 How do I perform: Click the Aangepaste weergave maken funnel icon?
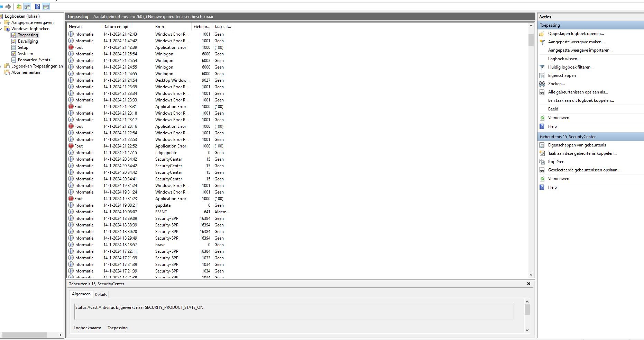pos(542,42)
